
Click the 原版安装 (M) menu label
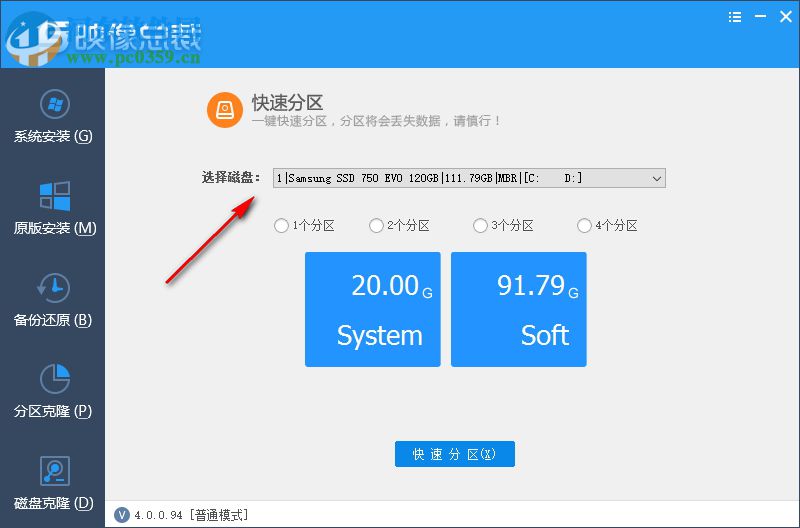coord(55,228)
